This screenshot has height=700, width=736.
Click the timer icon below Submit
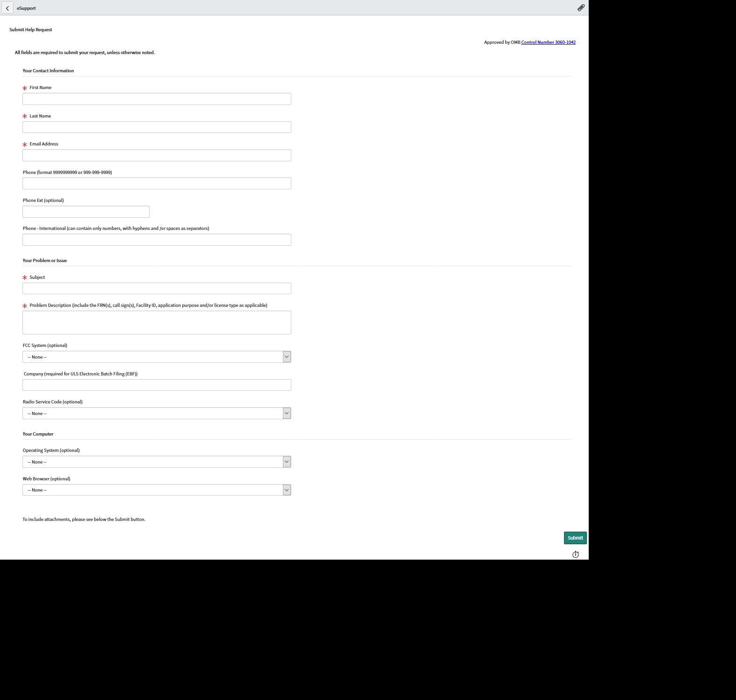tap(576, 554)
